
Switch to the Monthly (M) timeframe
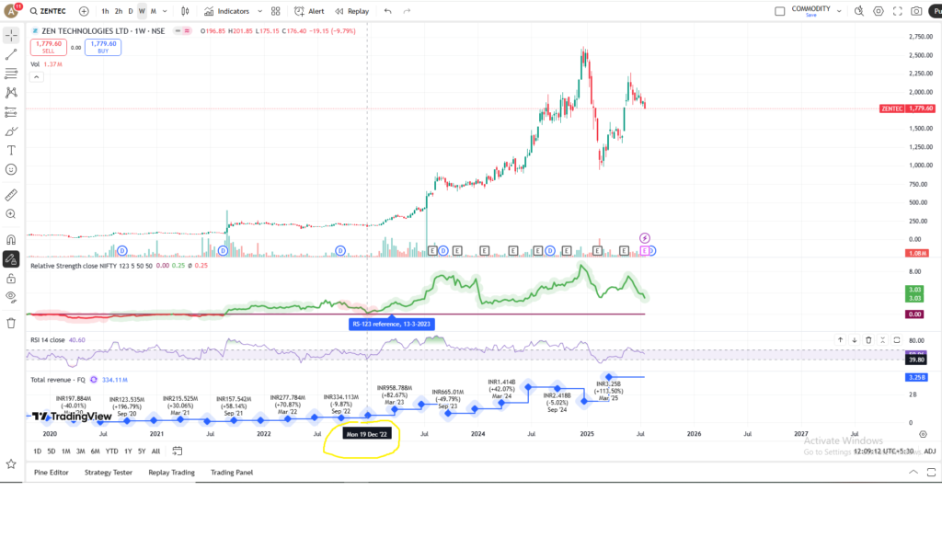pos(154,11)
